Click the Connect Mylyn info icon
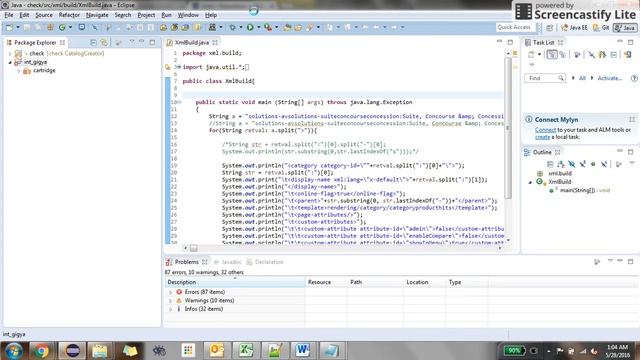Viewport: 640px width, 360px height. coord(529,120)
